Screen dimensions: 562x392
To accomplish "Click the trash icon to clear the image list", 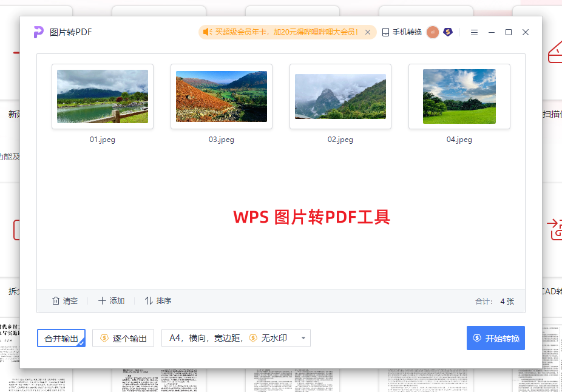I will tap(56, 300).
